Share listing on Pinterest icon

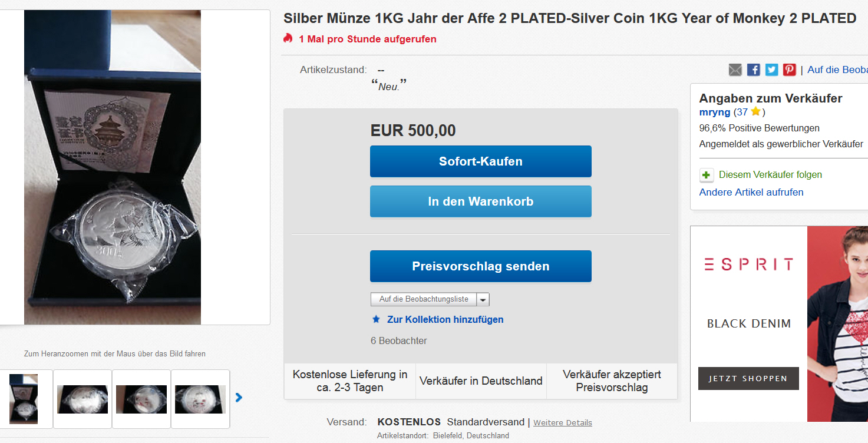[x=790, y=70]
